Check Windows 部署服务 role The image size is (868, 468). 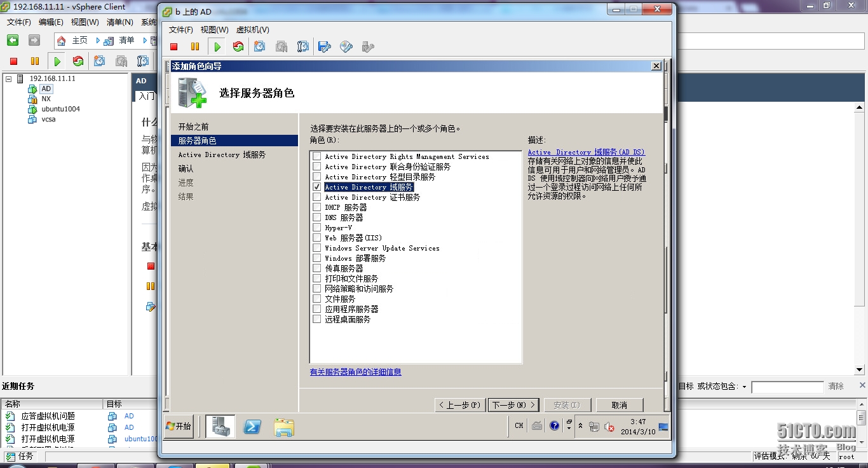click(316, 258)
